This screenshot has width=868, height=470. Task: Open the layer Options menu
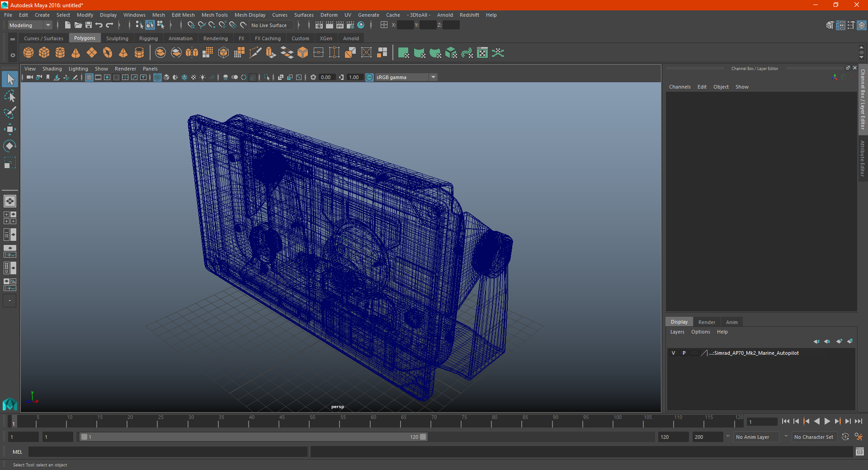[x=700, y=332]
